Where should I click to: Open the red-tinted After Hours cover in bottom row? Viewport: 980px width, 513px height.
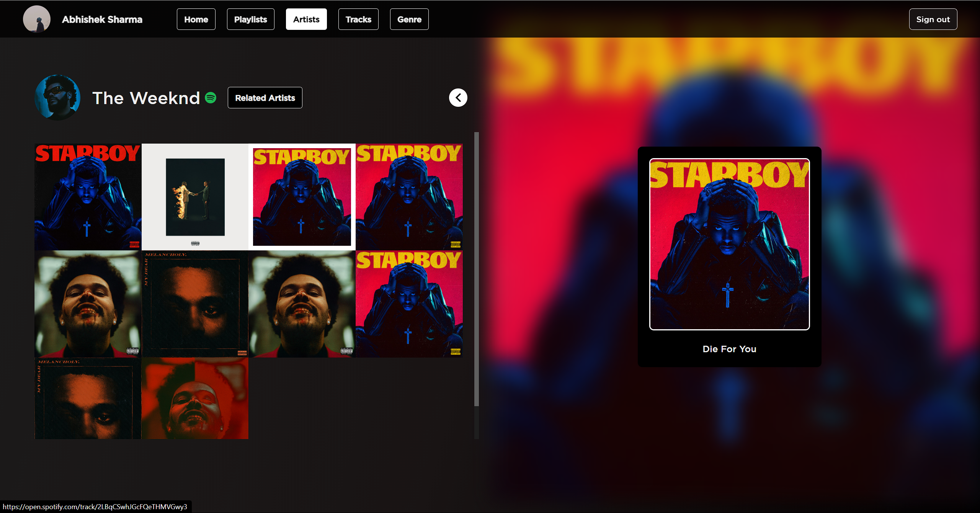click(195, 398)
